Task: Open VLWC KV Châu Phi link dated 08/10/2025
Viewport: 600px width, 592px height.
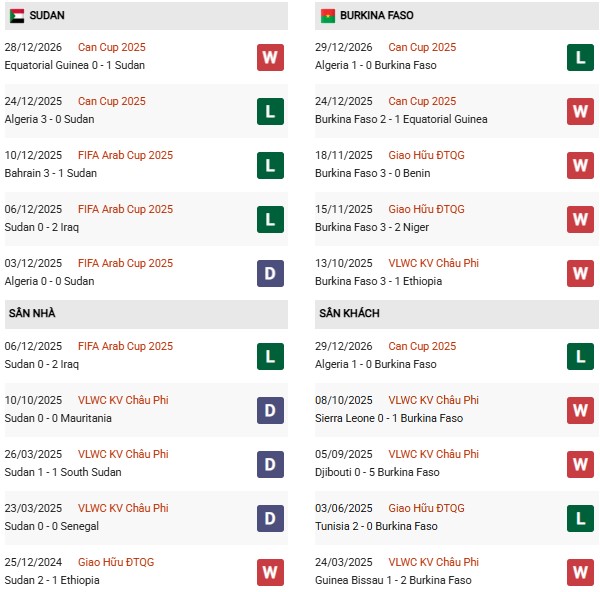Action: 433,400
